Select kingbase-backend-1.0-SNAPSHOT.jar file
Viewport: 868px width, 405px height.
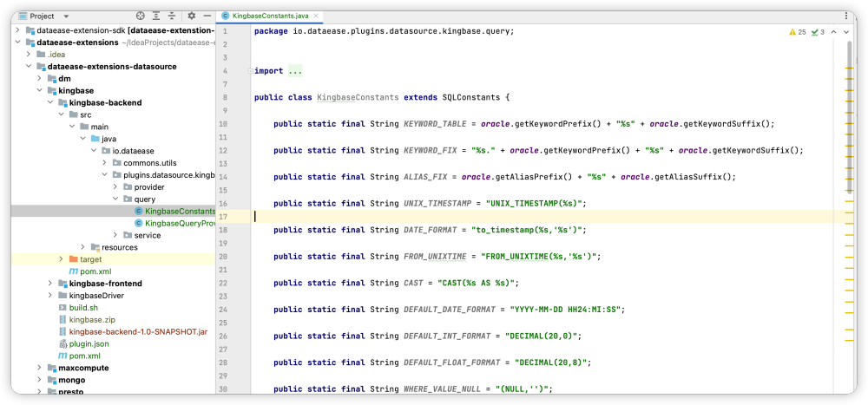coord(113,332)
